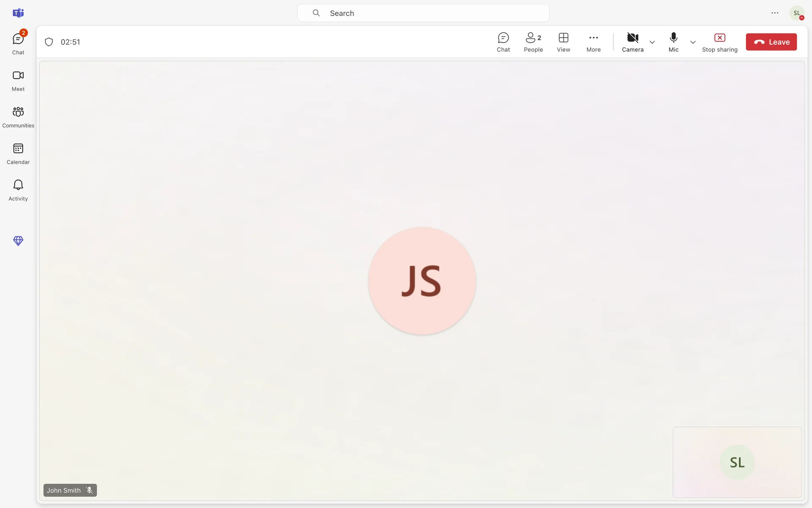Expand camera options dropdown arrow
The height and width of the screenshot is (508, 812).
tap(652, 42)
